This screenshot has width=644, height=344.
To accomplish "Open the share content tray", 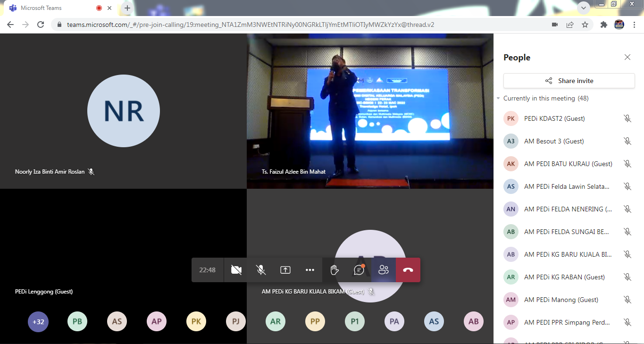I will click(x=285, y=270).
